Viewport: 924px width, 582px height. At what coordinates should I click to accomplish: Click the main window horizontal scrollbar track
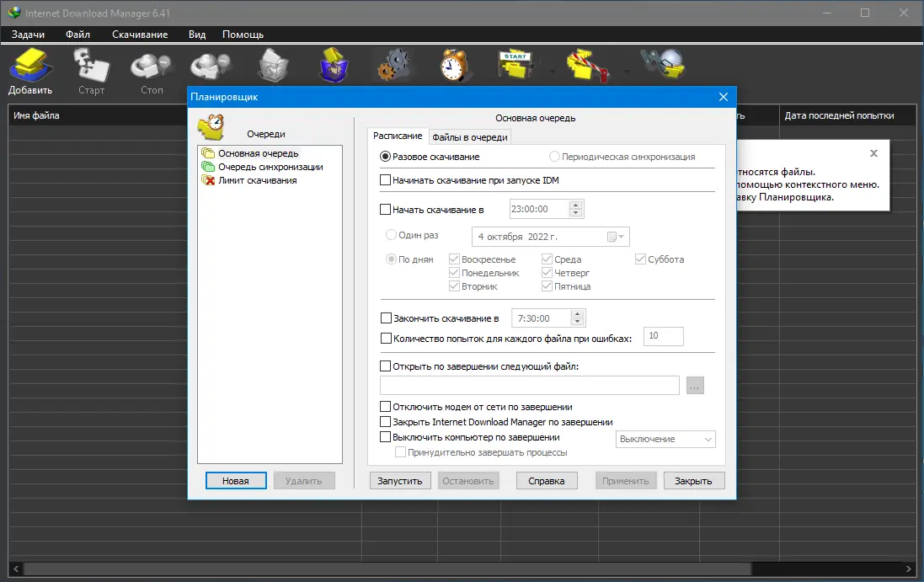tap(826, 569)
